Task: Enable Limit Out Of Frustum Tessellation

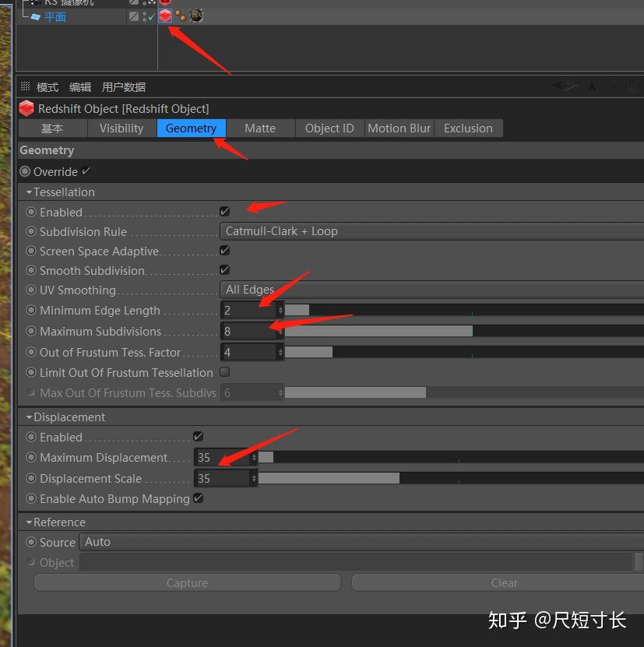Action: (224, 372)
